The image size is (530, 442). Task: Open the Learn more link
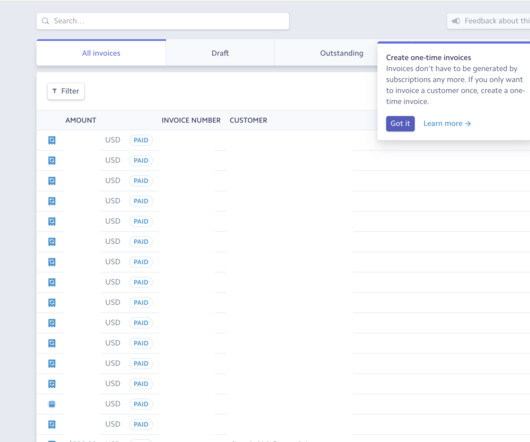point(447,123)
